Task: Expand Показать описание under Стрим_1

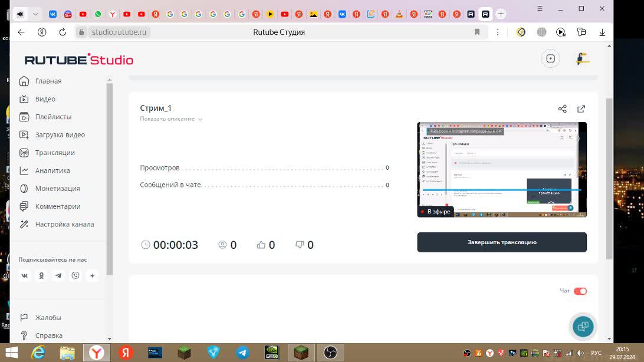Action: pos(171,119)
